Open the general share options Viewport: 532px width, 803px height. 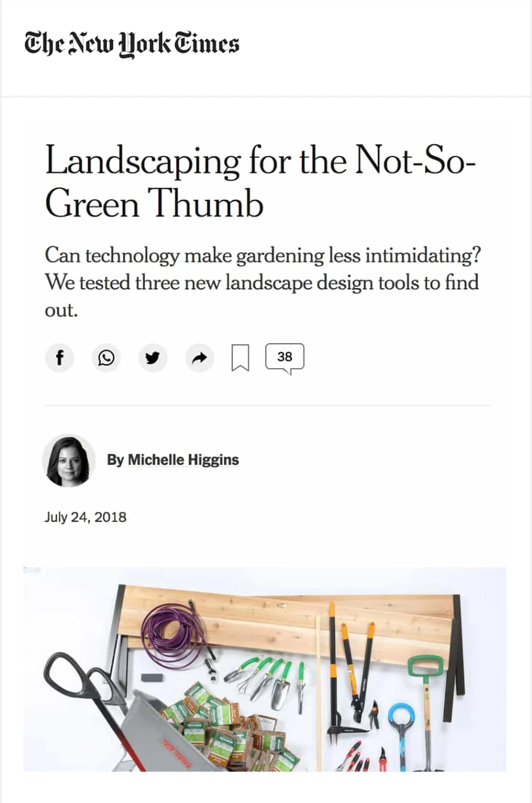point(199,358)
